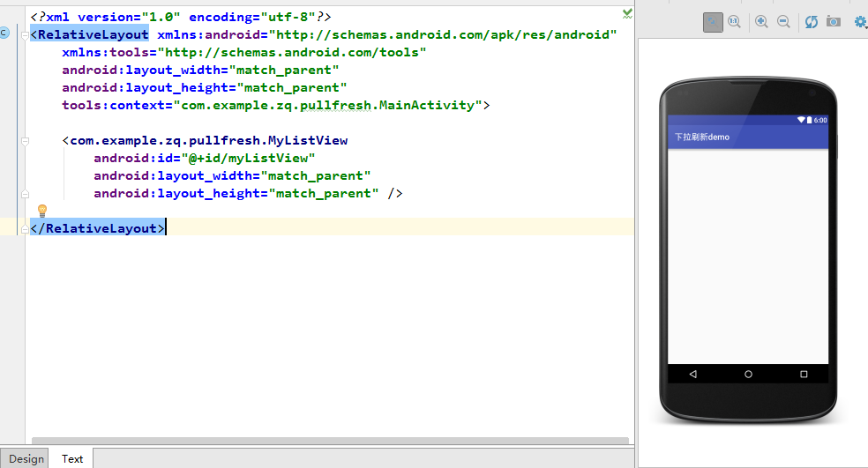Viewport: 868px width, 468px height.
Task: Click the android:id="@+id/myListView" attribute
Action: tap(205, 159)
